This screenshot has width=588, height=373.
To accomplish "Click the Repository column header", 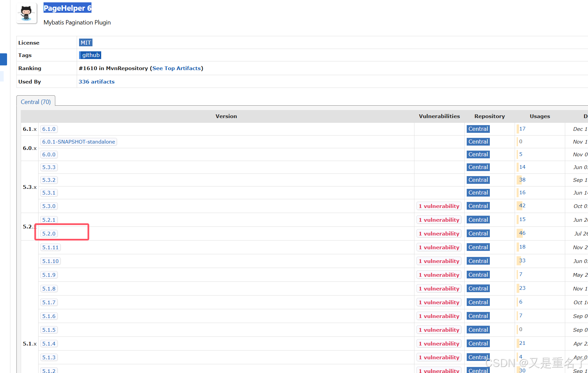I will [x=489, y=116].
